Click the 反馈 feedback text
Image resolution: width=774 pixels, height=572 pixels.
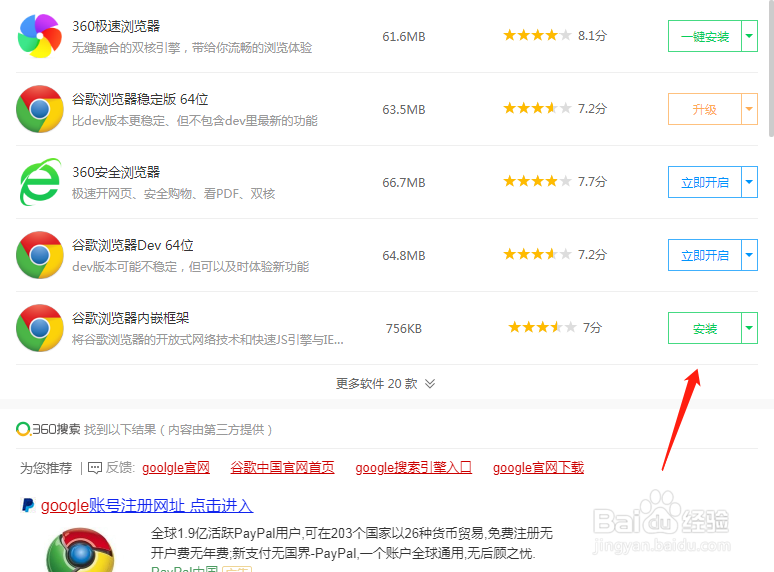click(119, 467)
